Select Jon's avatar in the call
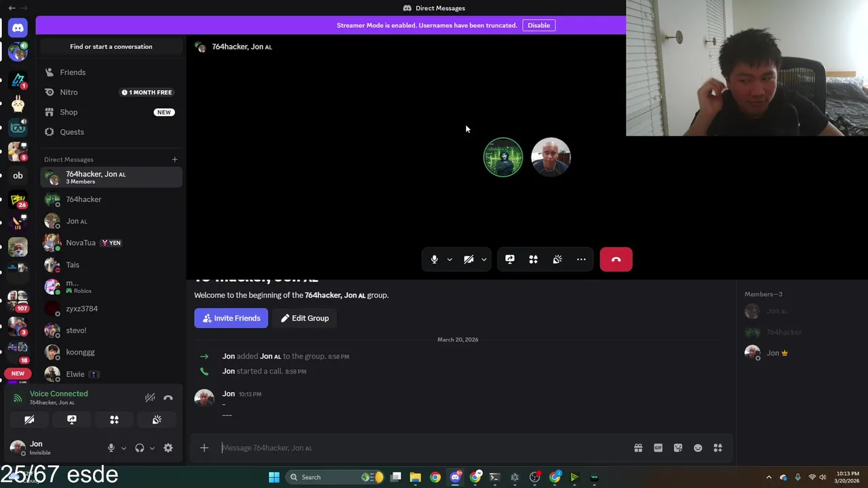Screen dimensions: 868x488 tap(551, 157)
